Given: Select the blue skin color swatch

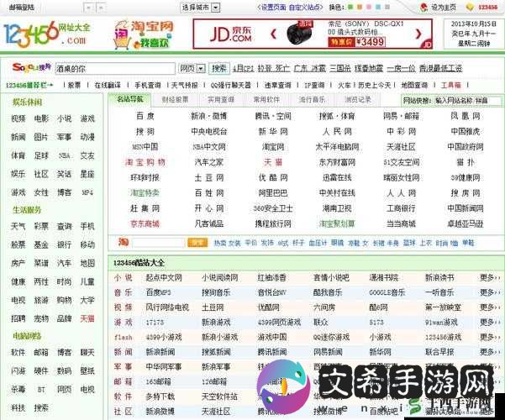Looking at the screenshot, I should click(x=378, y=7).
